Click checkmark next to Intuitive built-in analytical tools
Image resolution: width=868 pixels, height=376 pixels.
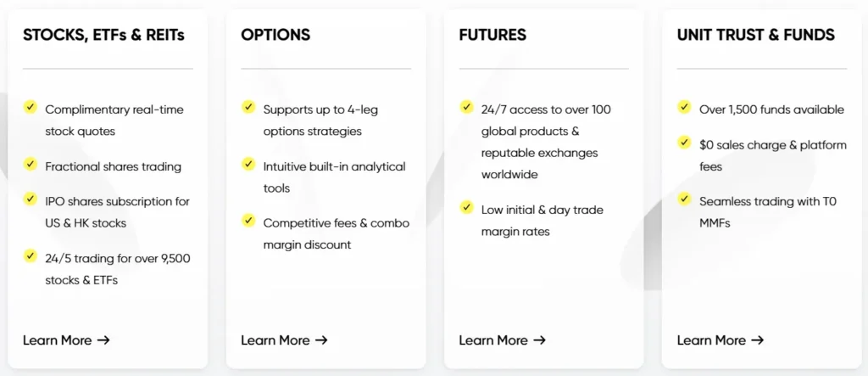coord(248,165)
